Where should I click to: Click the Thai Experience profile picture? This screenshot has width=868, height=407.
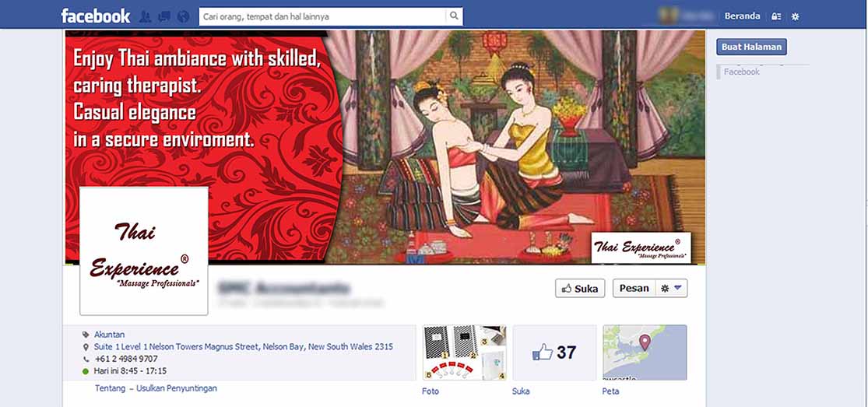point(144,251)
